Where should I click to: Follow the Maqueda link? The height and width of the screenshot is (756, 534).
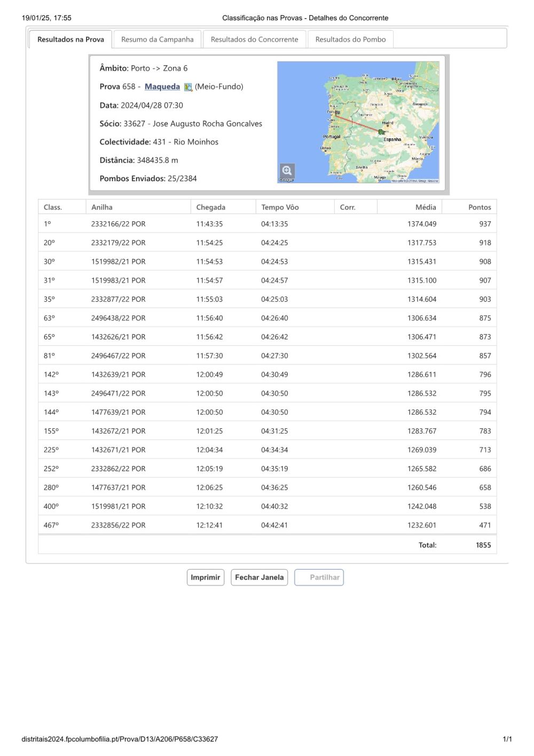click(x=162, y=87)
